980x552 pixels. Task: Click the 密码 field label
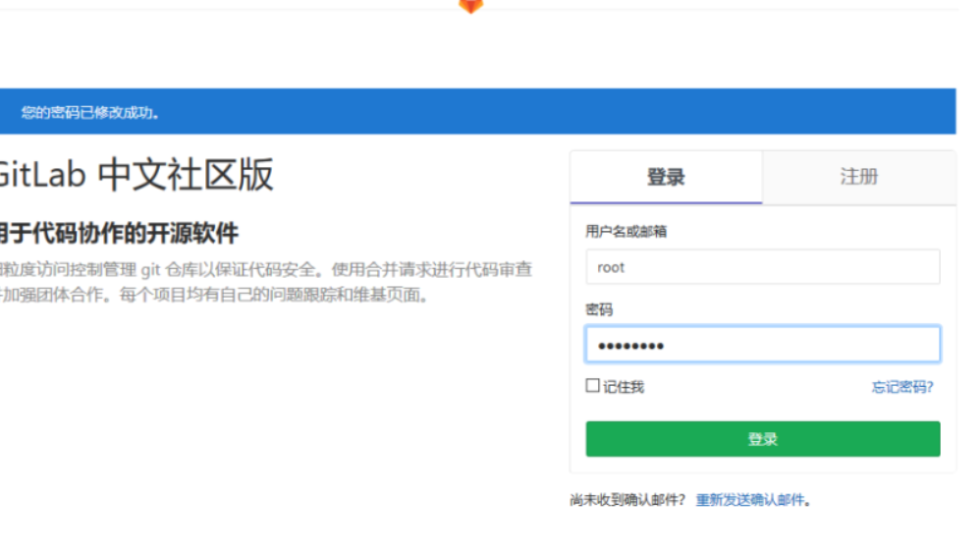(x=599, y=309)
